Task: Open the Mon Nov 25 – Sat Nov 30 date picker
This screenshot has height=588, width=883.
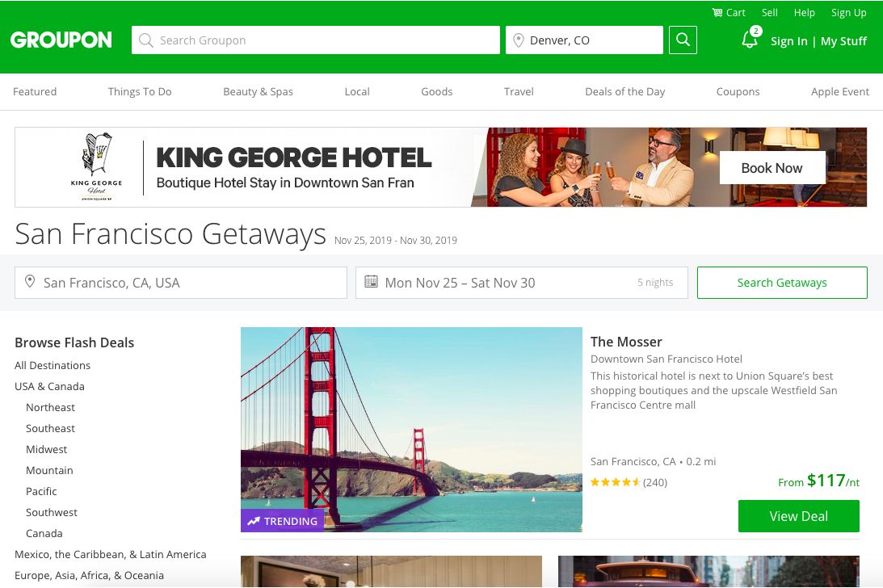Action: (x=521, y=283)
